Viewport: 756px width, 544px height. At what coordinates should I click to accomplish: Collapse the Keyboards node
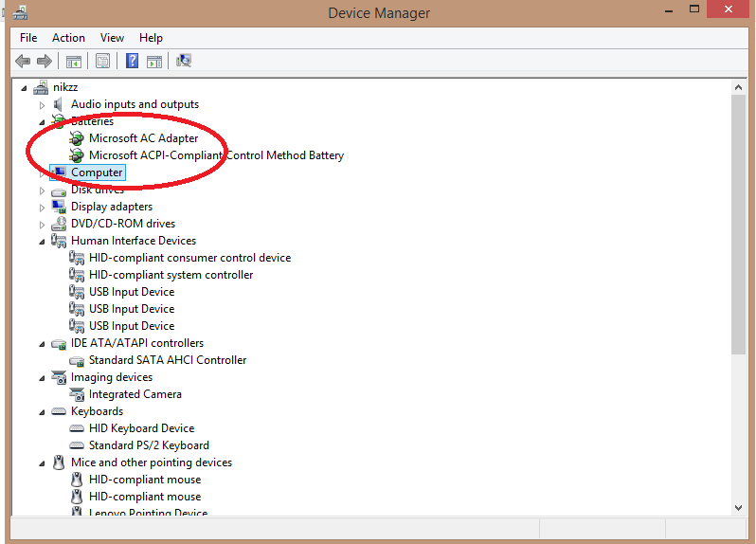pyautogui.click(x=42, y=412)
